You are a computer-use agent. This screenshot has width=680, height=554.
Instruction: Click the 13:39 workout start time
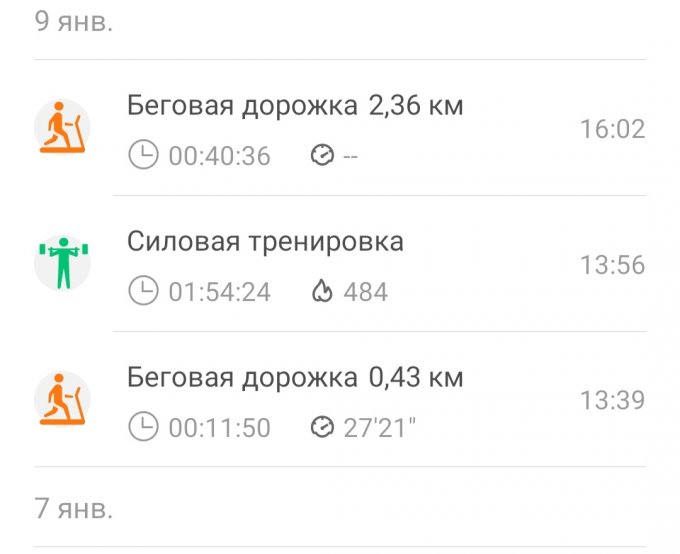pos(612,400)
